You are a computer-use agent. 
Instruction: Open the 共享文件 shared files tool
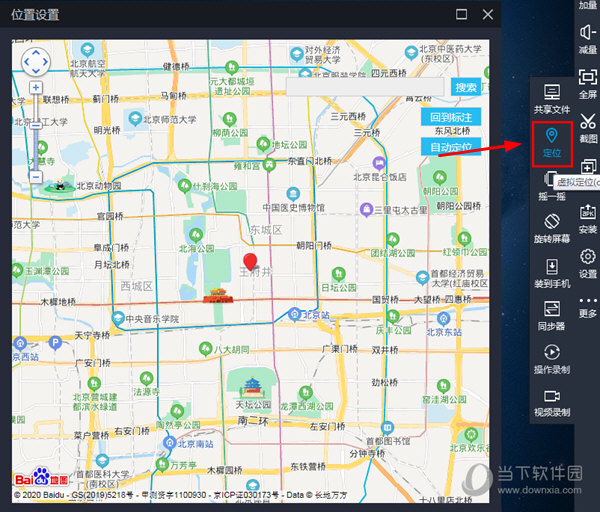click(x=551, y=99)
